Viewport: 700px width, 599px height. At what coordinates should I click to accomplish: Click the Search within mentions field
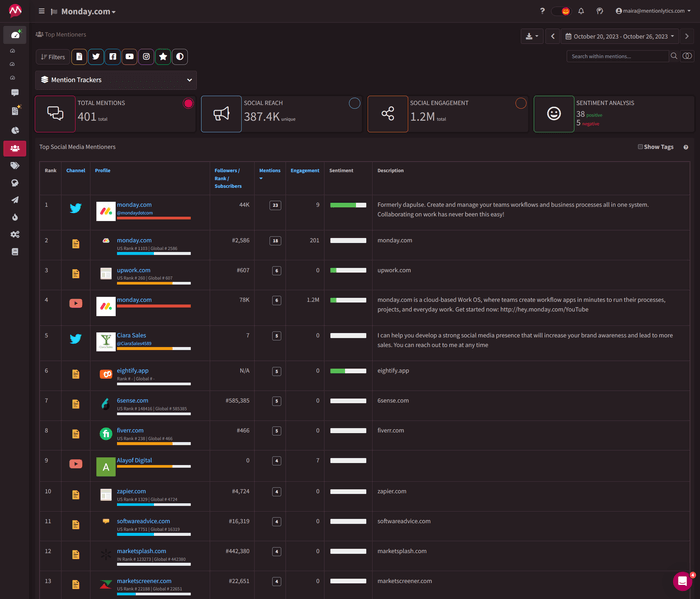(617, 56)
